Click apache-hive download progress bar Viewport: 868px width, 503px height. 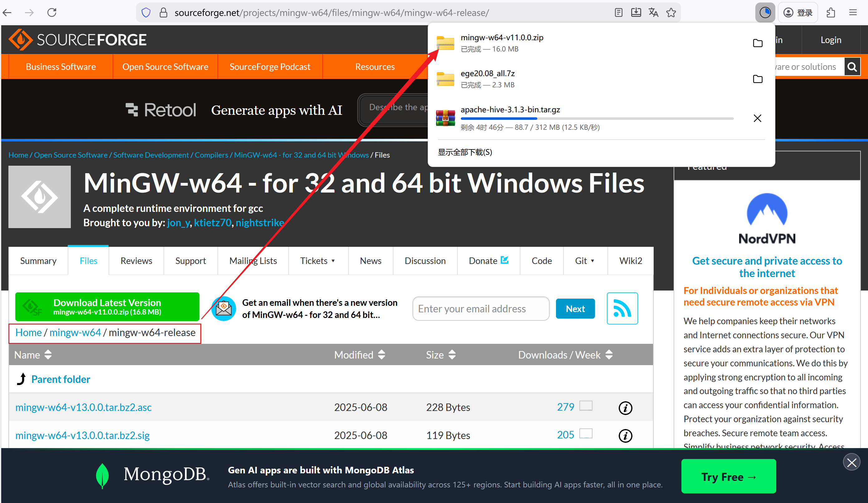pos(597,118)
